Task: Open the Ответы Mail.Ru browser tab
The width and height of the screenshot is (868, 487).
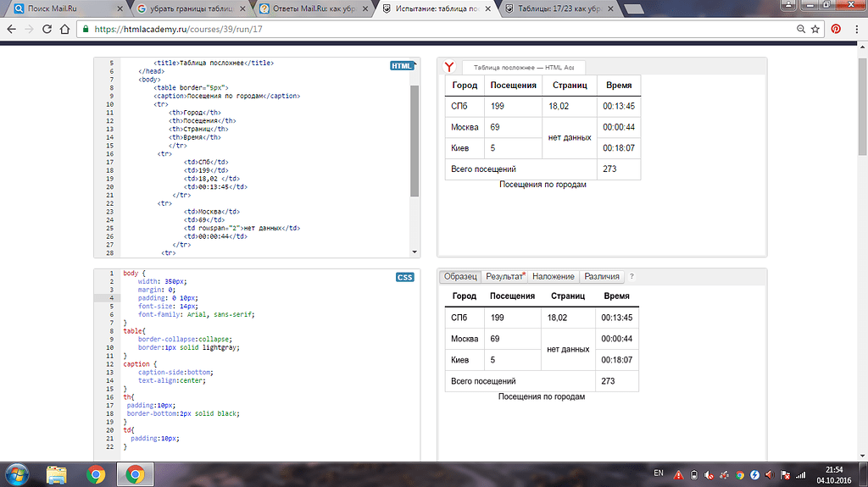Action: click(x=312, y=8)
